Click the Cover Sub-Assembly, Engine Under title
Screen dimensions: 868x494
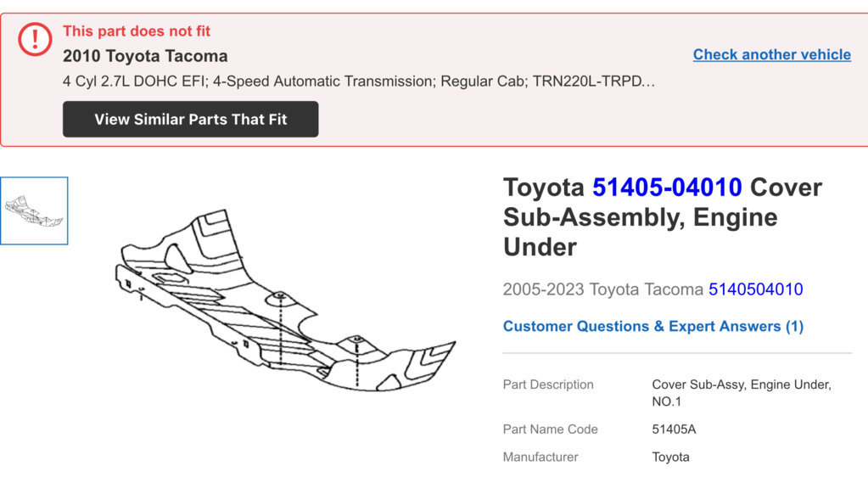(663, 217)
